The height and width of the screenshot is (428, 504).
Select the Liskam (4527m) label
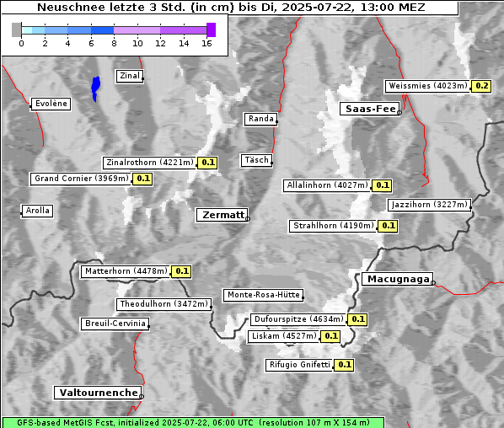pos(284,336)
